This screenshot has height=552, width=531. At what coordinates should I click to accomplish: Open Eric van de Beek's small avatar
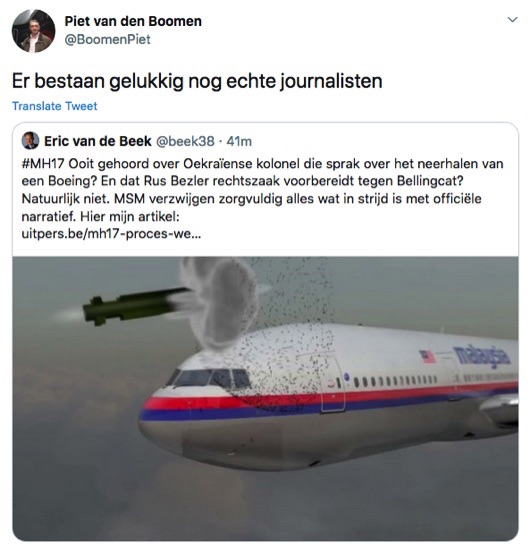[x=30, y=141]
